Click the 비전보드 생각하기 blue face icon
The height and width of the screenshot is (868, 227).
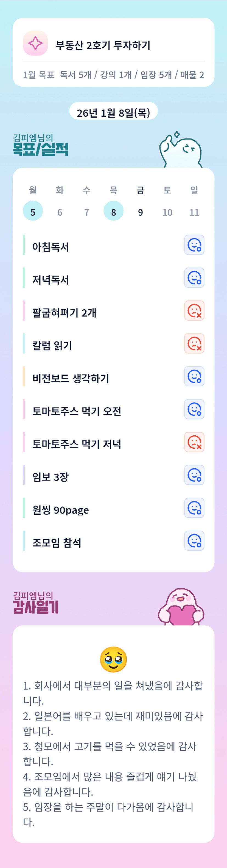pos(194,376)
